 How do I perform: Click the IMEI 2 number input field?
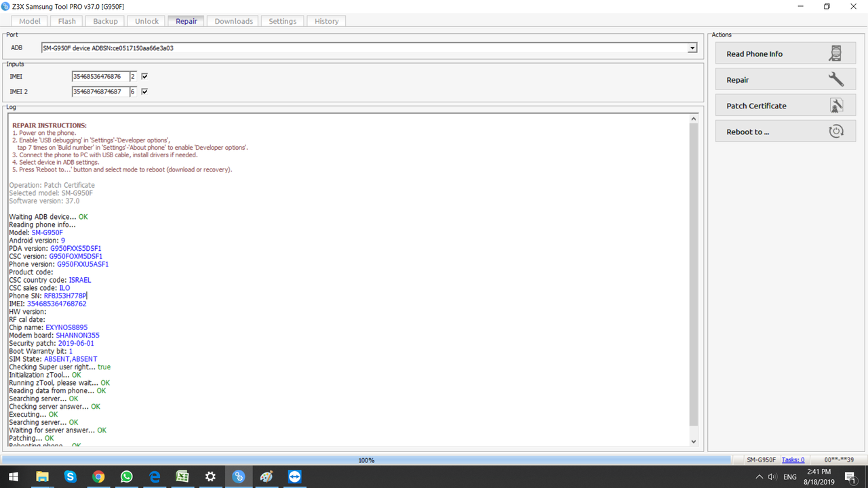pos(100,91)
